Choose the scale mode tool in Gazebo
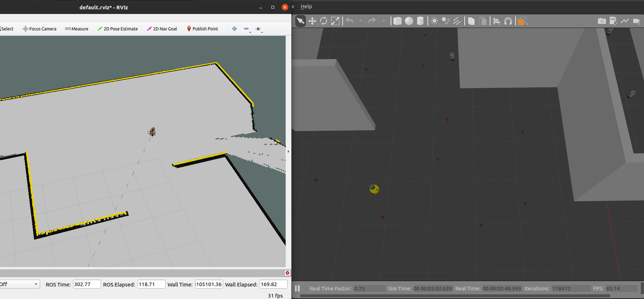The image size is (644, 299). (x=335, y=21)
